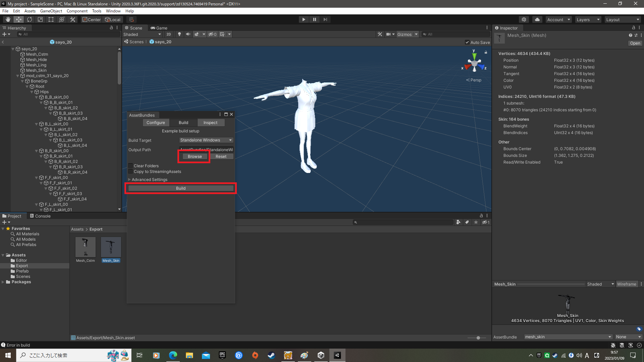Select the Rect tool
This screenshot has width=644, height=362.
[51, 19]
